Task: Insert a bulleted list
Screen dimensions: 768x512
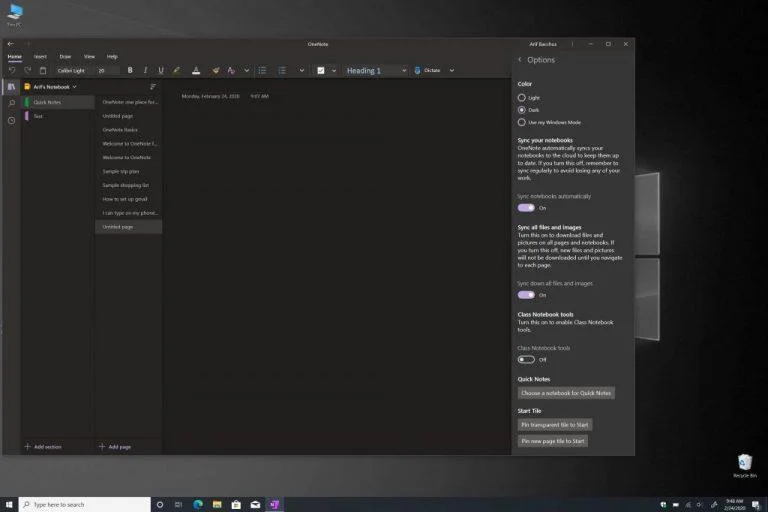Action: [263, 71]
